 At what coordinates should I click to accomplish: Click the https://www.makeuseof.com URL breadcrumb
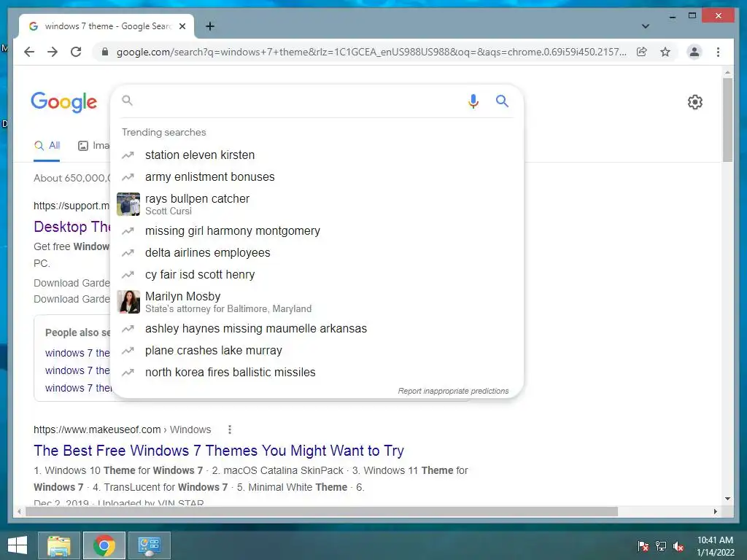pyautogui.click(x=122, y=429)
